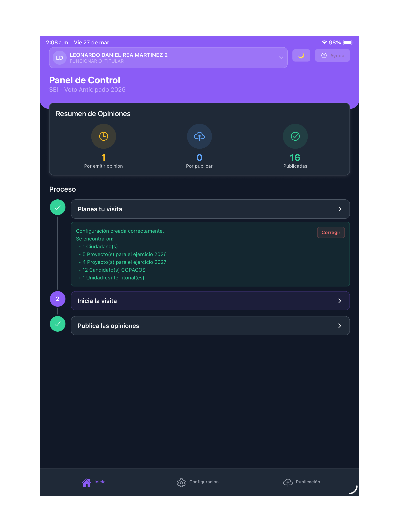Click the check circle icon for Publicadas
Viewport: 399px width, 532px height.
tap(295, 136)
